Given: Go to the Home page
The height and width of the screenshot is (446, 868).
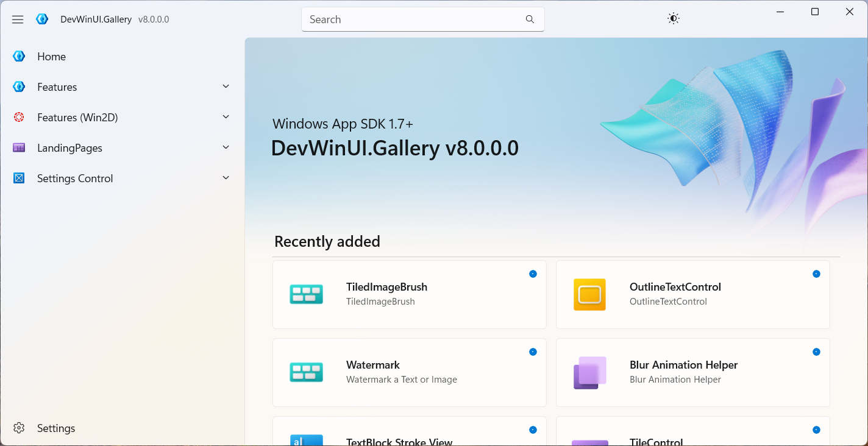Looking at the screenshot, I should [51, 57].
